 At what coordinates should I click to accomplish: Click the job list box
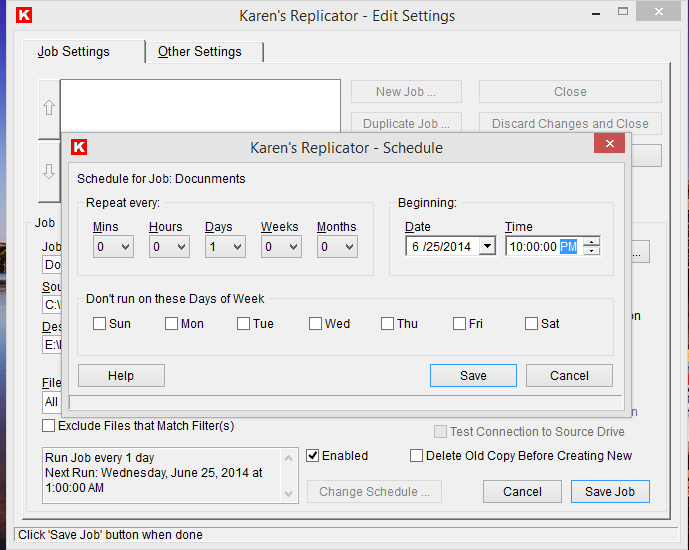coord(200,106)
